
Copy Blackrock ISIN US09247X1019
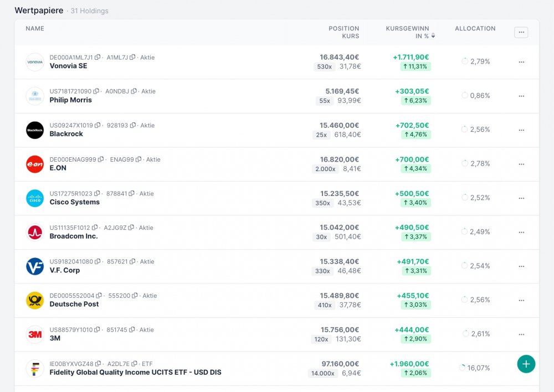point(98,126)
